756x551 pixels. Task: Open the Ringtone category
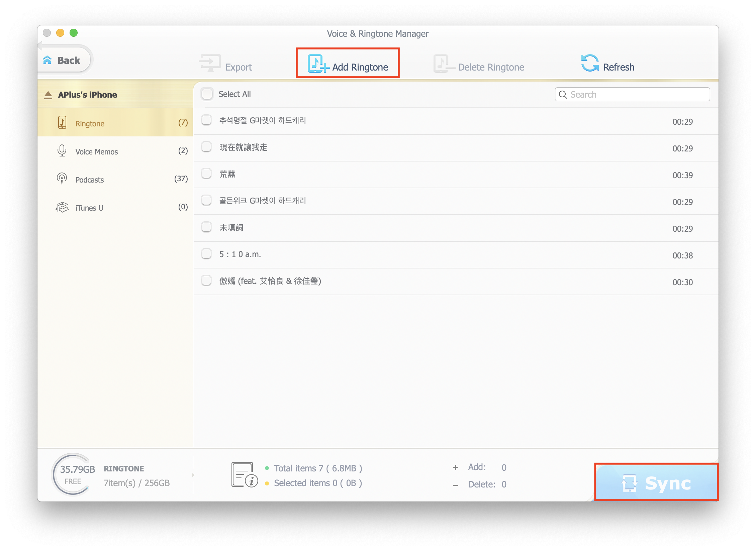(x=115, y=123)
